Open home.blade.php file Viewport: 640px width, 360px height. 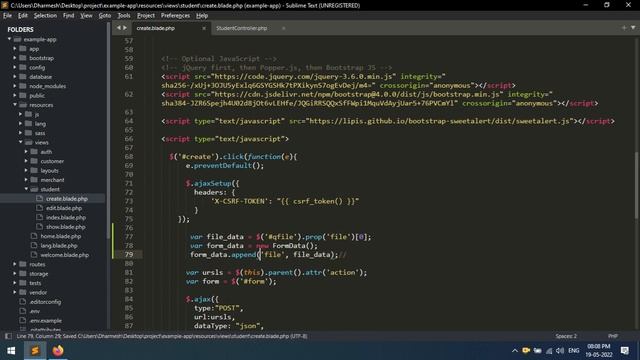pyautogui.click(x=60, y=236)
